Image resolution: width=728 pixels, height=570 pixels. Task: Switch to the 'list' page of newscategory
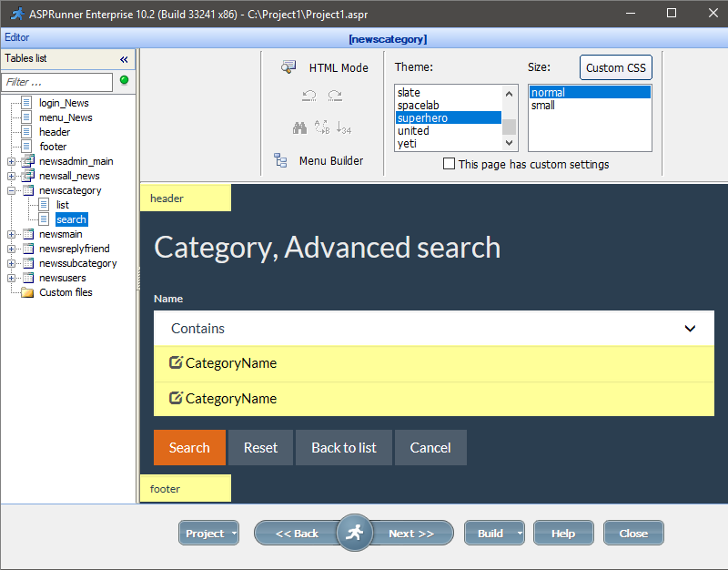(62, 205)
